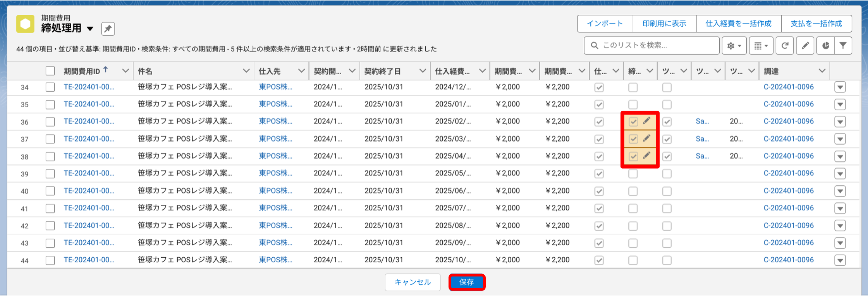Open row 39 action menu arrow
Screen dimensions: 868x296
click(840, 174)
